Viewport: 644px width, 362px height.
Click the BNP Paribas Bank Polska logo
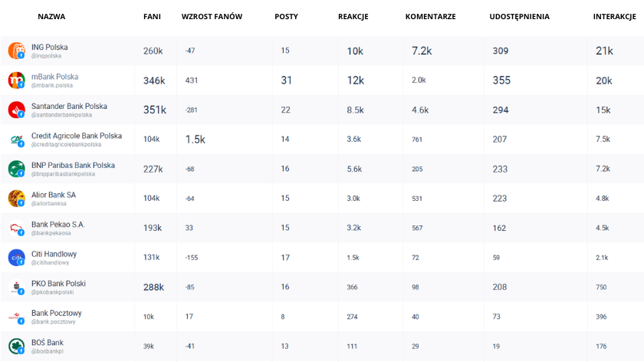16,169
